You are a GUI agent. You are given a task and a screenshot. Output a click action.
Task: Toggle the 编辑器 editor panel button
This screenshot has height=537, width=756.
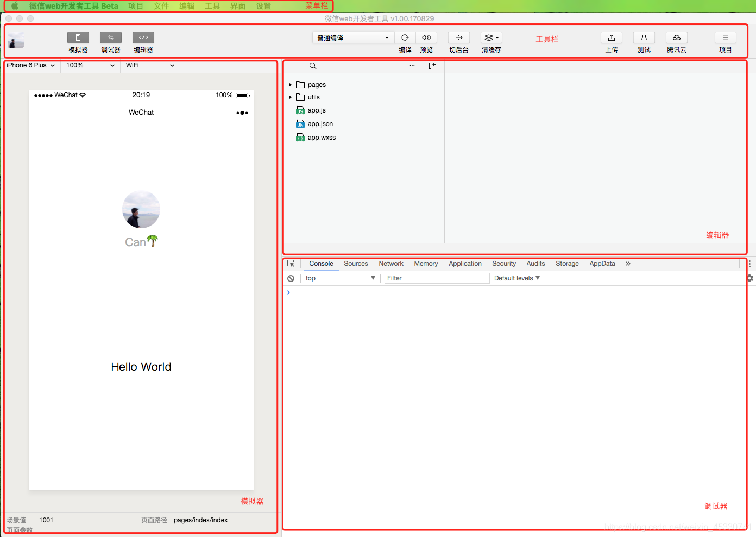point(143,38)
